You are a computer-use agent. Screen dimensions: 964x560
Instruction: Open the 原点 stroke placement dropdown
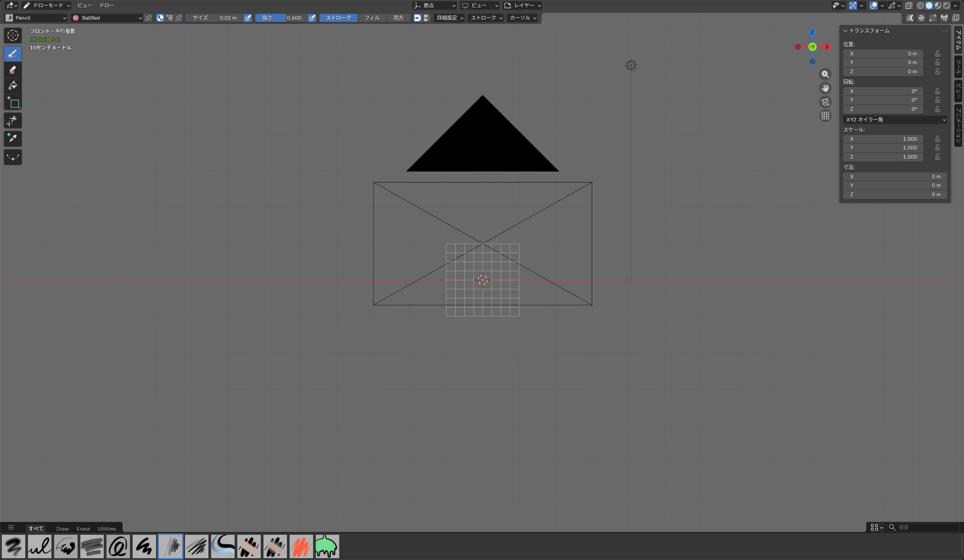point(434,6)
